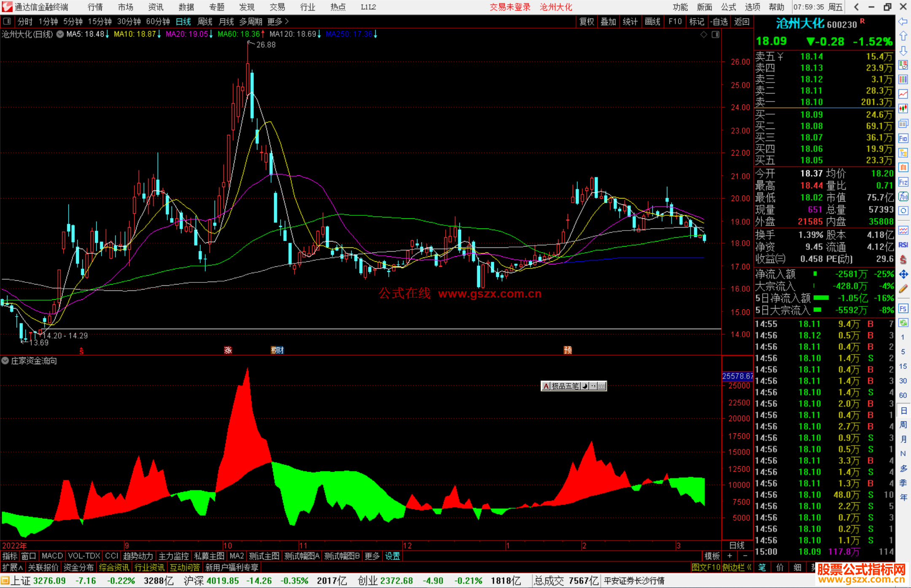The width and height of the screenshot is (911, 588).
Task: Click the 复权 button above chart
Action: click(x=586, y=21)
